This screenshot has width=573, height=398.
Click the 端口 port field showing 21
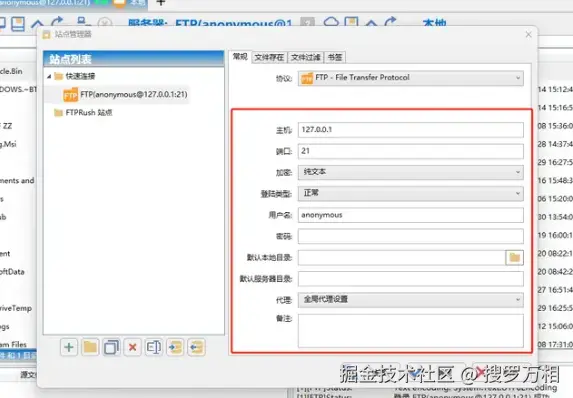(410, 151)
